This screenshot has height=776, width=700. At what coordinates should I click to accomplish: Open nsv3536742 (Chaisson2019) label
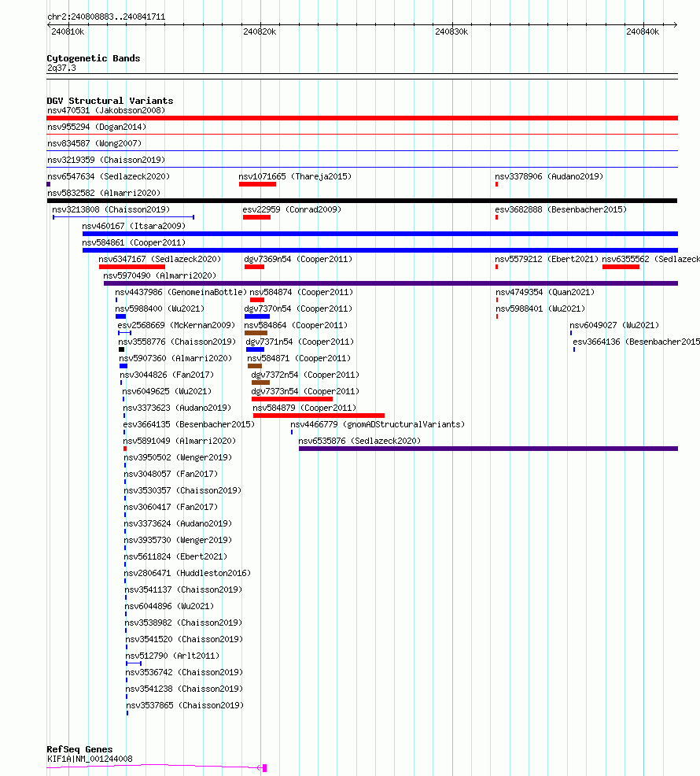pyautogui.click(x=185, y=673)
